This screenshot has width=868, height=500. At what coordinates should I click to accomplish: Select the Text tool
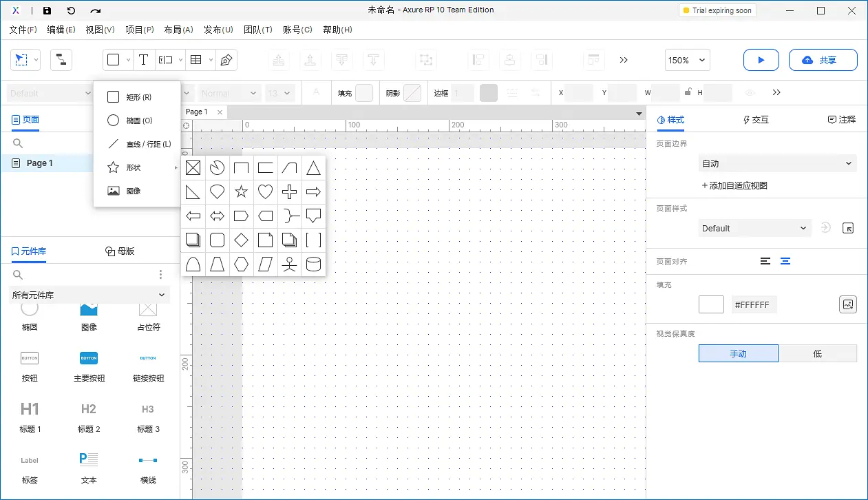pos(144,59)
